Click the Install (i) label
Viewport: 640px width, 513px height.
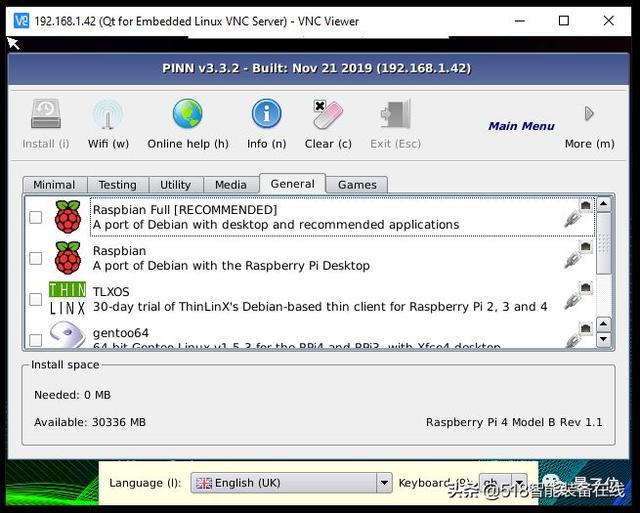tap(46, 144)
